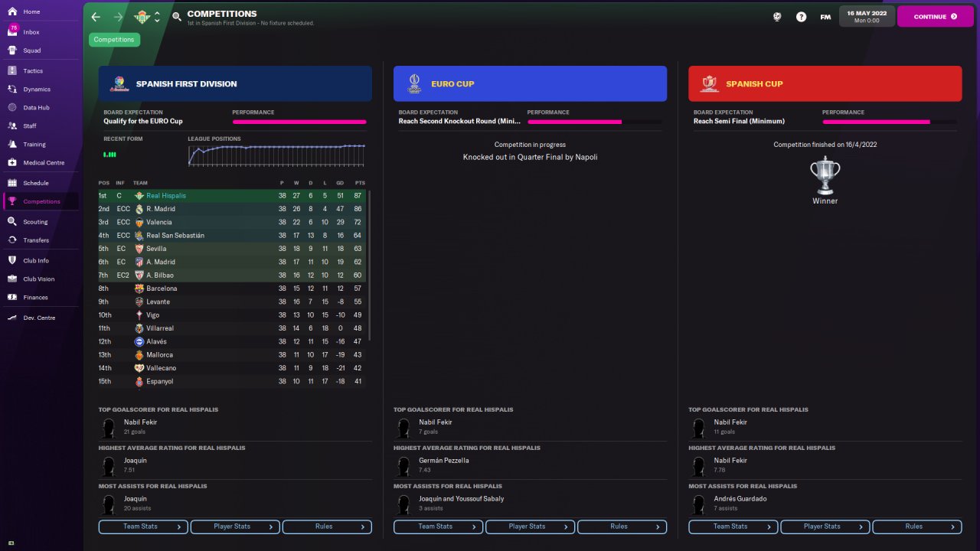Open Andrés Guardado's player portrait
Screen dimensions: 980x551
point(698,504)
